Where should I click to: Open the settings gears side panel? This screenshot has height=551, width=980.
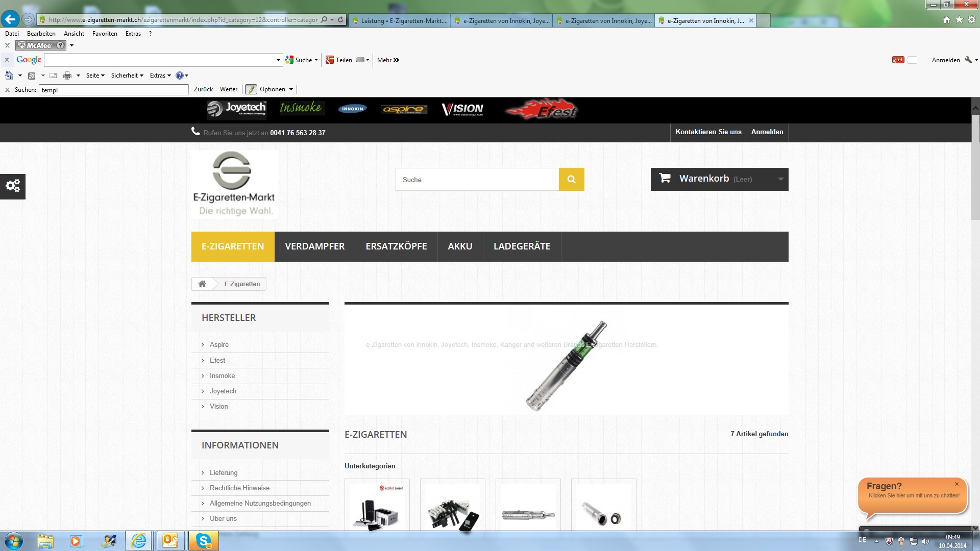coord(13,186)
